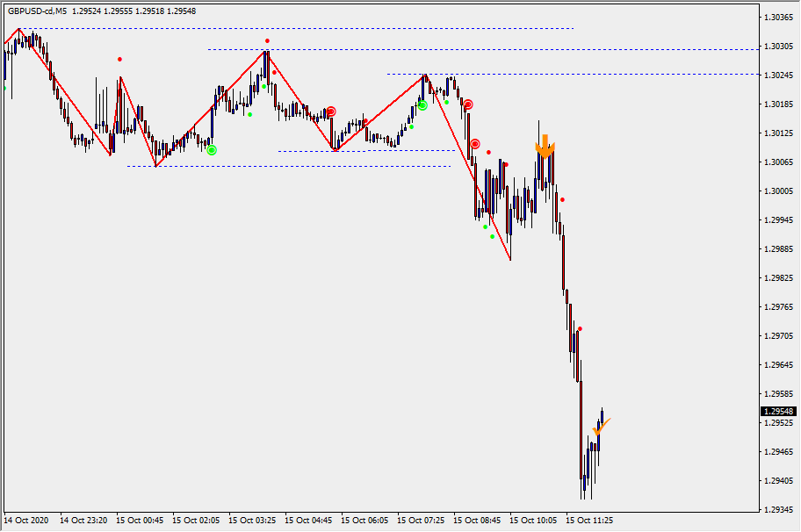This screenshot has height=532, width=801.
Task: Click the 1.29345 label on the price axis
Action: click(x=776, y=509)
